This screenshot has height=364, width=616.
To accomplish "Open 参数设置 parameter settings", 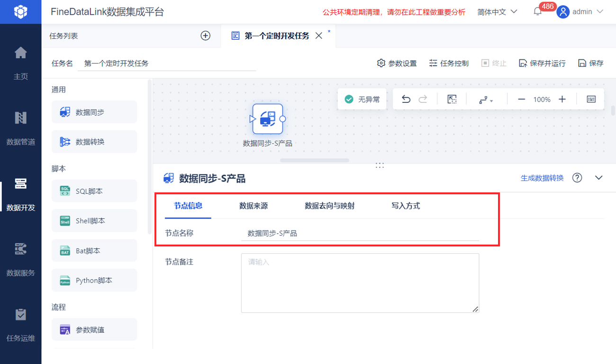I will (397, 63).
